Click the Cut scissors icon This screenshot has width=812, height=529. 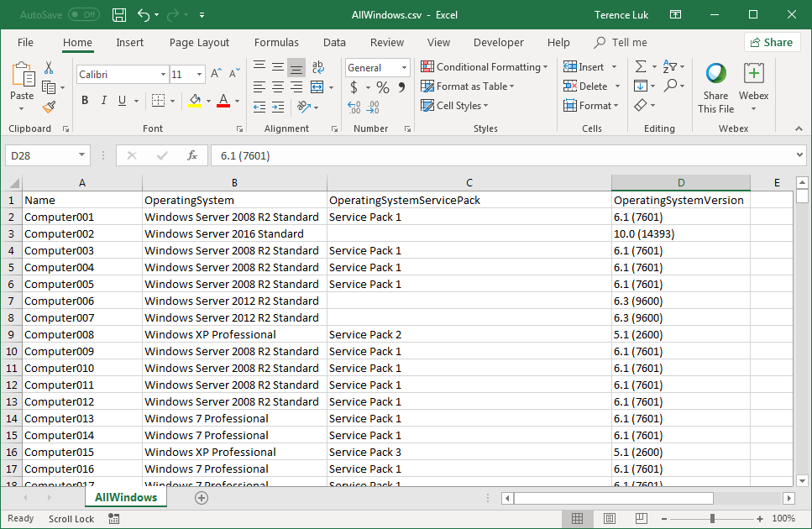tap(49, 68)
